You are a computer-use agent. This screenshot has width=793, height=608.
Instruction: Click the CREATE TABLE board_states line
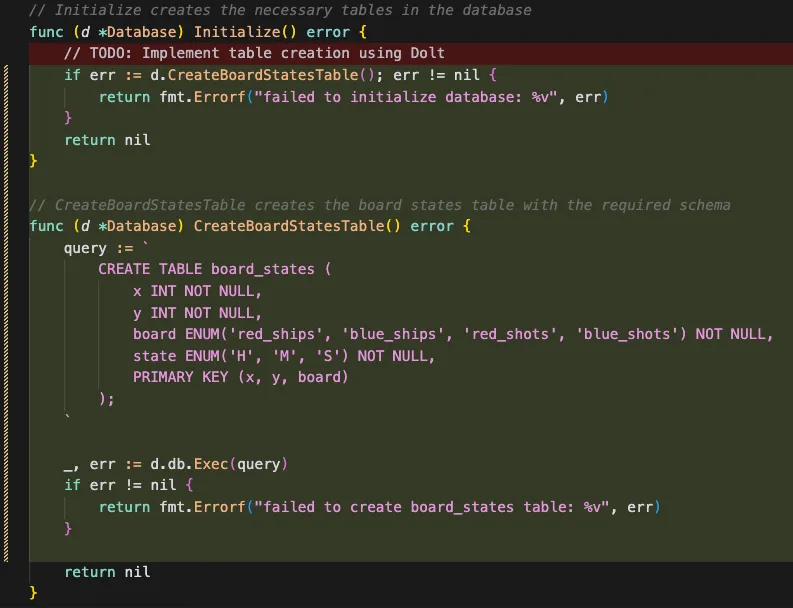[214, 269]
